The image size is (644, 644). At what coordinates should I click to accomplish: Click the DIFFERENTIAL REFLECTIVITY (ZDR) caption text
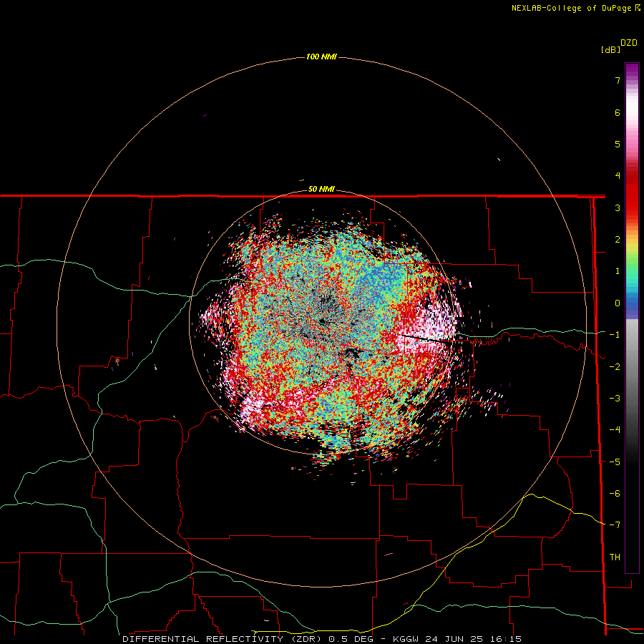coord(223,639)
